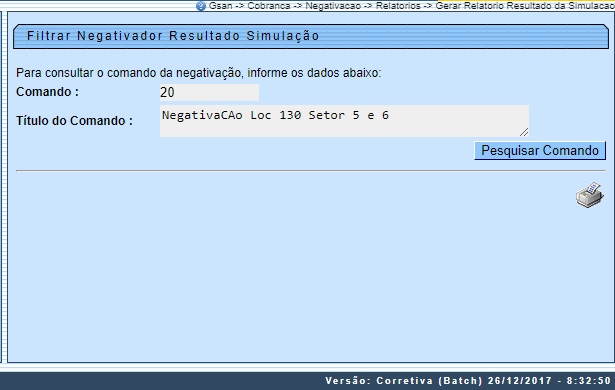Open the help icon beside Gsan breadcrumb
Image resolution: width=615 pixels, height=390 pixels.
pyautogui.click(x=201, y=6)
